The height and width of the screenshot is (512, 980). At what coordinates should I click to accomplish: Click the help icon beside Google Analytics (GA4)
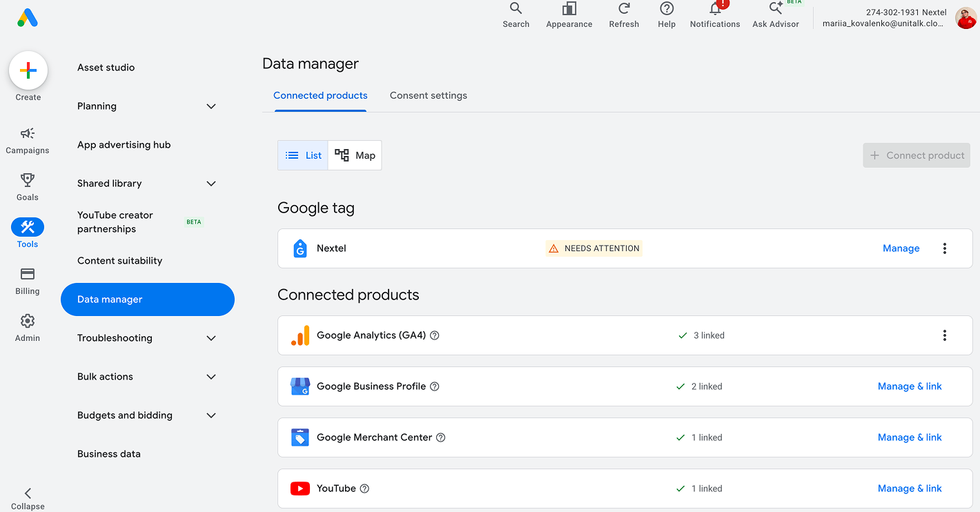point(435,335)
